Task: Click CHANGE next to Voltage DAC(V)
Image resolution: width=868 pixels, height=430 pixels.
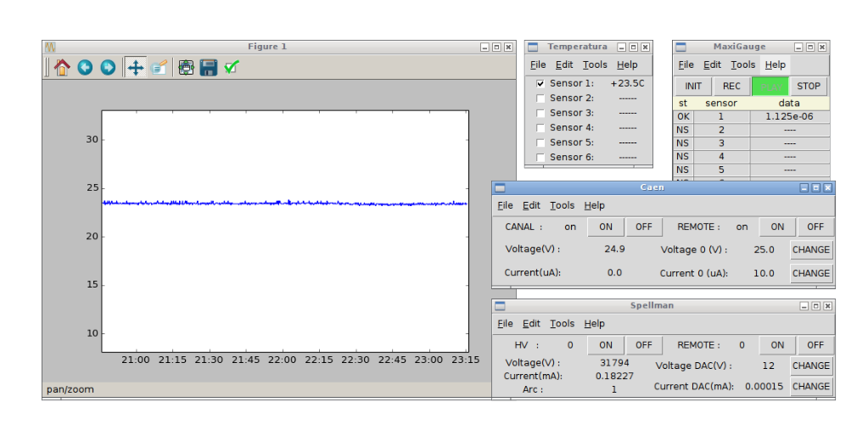Action: tap(811, 366)
